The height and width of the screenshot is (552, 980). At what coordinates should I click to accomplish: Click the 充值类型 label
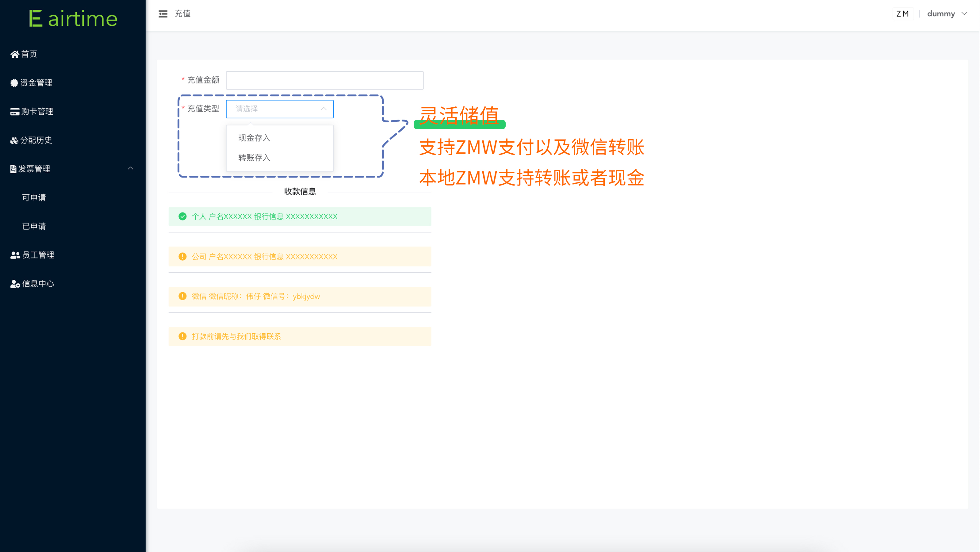tap(203, 109)
